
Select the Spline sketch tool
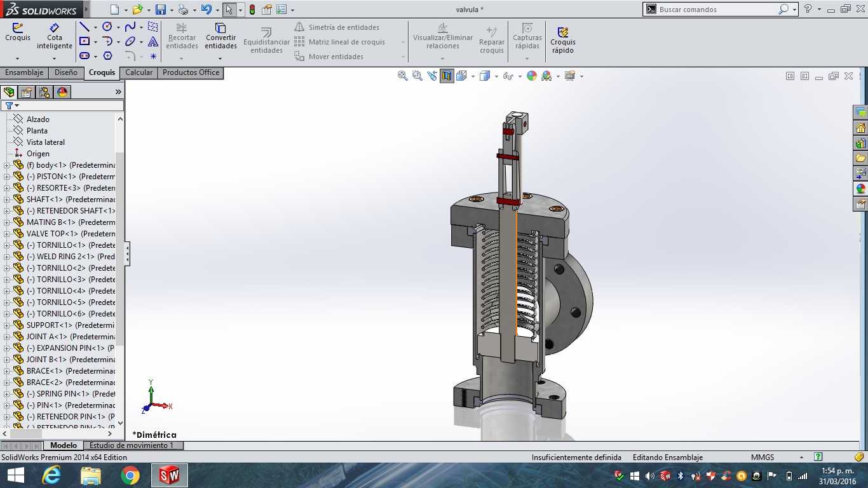(130, 27)
